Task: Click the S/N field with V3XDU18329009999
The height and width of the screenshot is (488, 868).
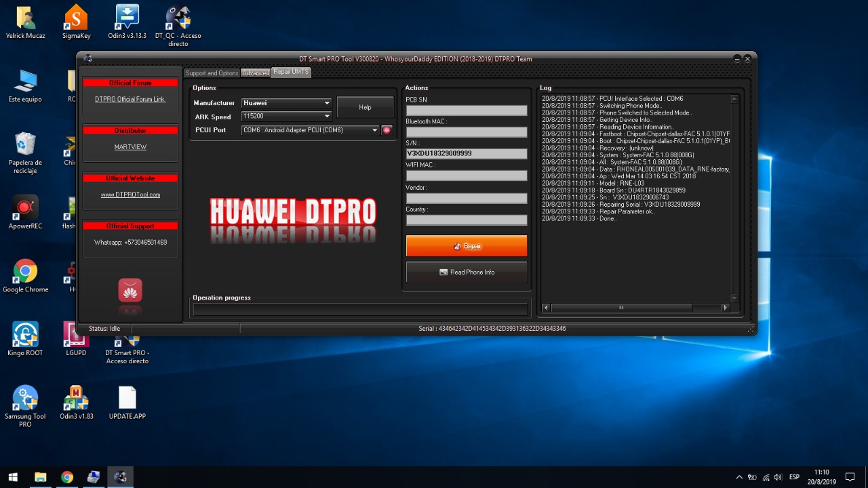Action: click(x=467, y=154)
